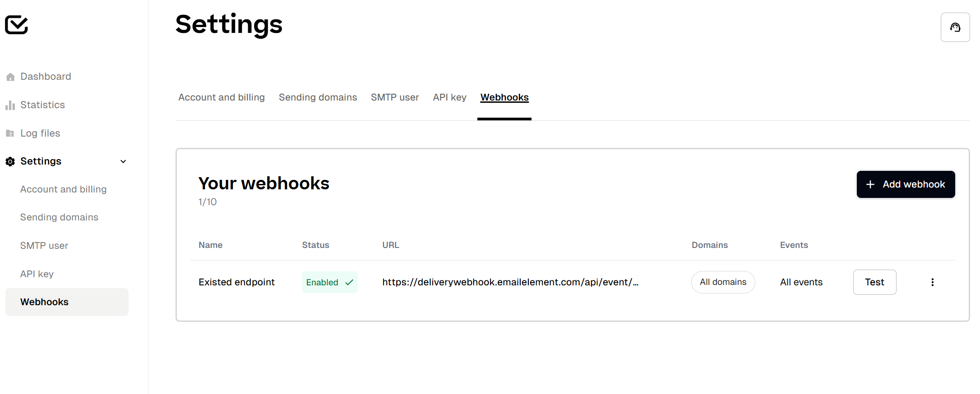
Task: Open the three-dot webhook options menu
Action: (x=932, y=282)
